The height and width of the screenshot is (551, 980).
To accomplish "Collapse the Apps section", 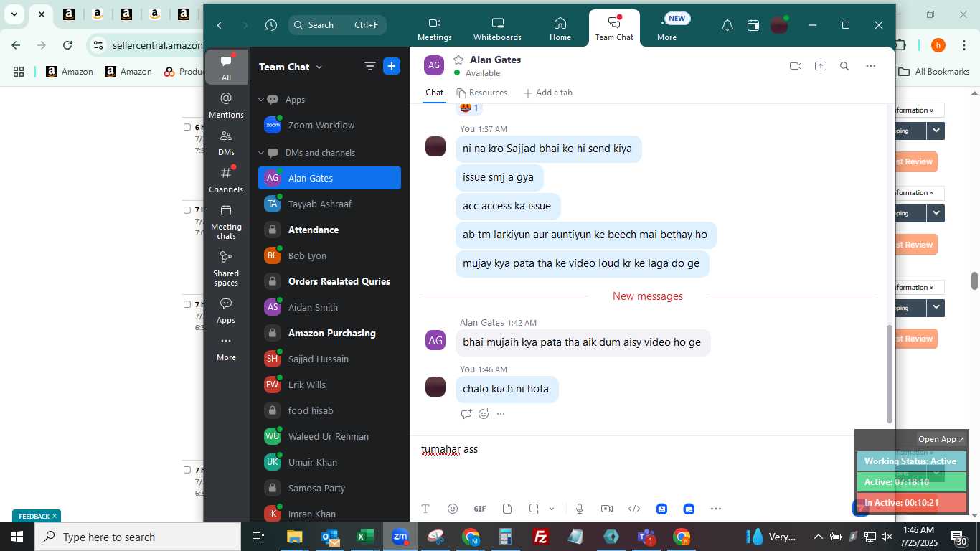I will point(261,100).
